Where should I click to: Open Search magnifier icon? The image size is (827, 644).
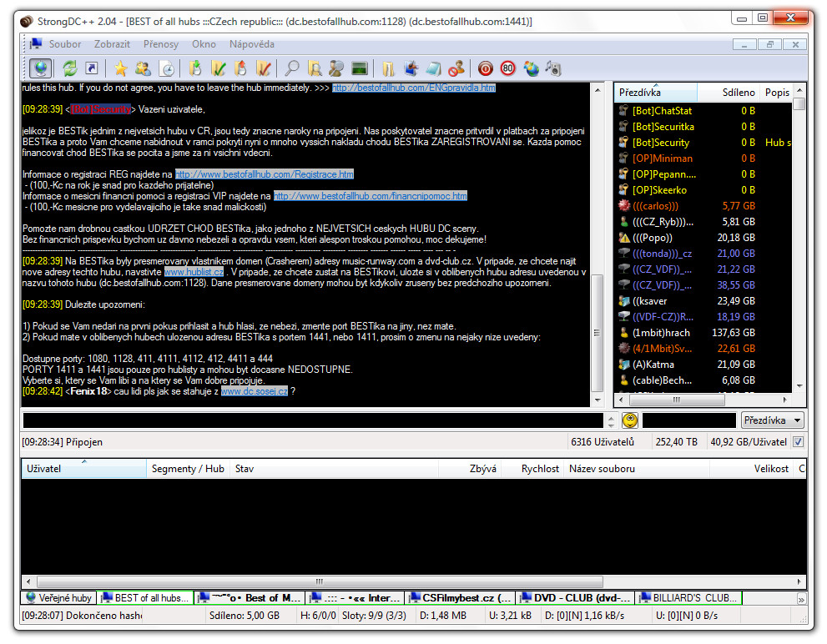click(x=292, y=68)
